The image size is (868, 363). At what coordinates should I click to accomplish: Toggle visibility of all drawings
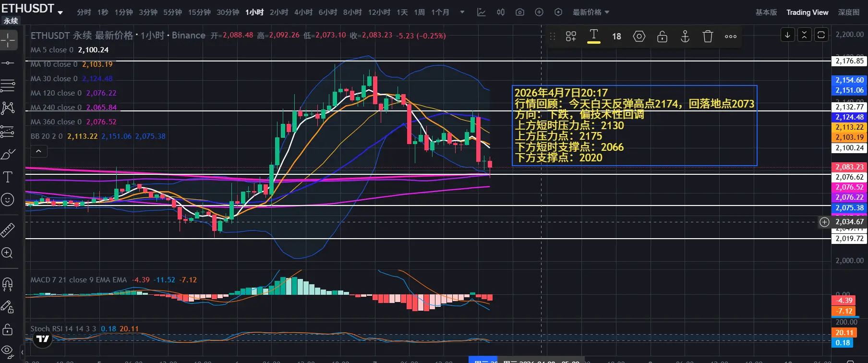pos(8,351)
